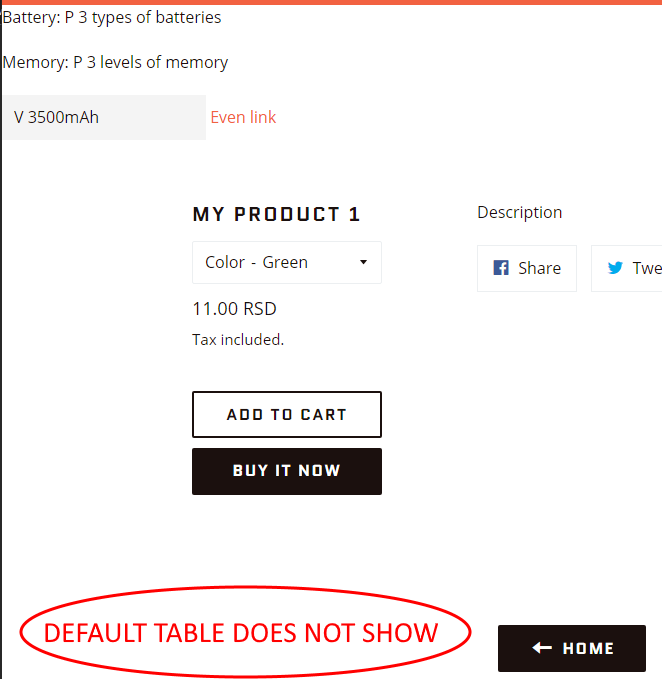Click the red 'DEFAULT TABLE DOES NOT SHOW' annotation

(x=241, y=633)
